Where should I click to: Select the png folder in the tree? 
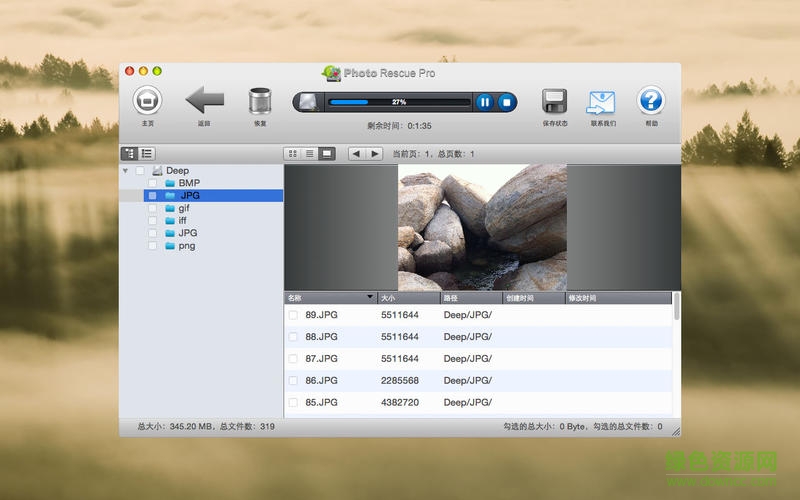click(186, 246)
